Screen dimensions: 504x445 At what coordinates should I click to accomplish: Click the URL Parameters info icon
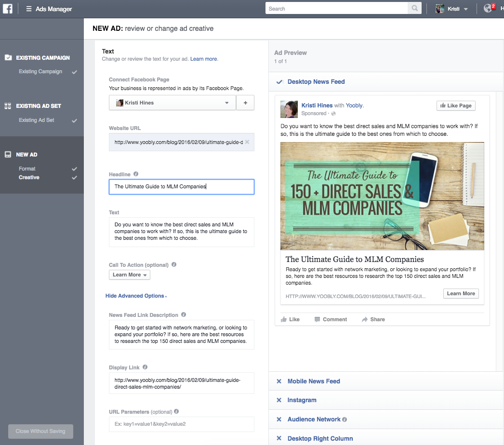coord(176,411)
